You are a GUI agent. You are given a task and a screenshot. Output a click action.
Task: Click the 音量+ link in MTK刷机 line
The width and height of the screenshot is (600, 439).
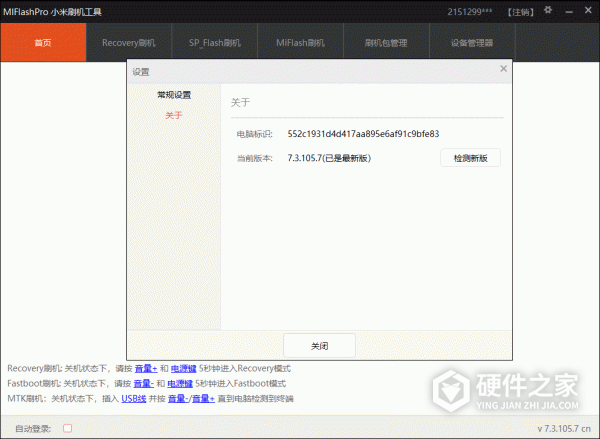(203, 398)
